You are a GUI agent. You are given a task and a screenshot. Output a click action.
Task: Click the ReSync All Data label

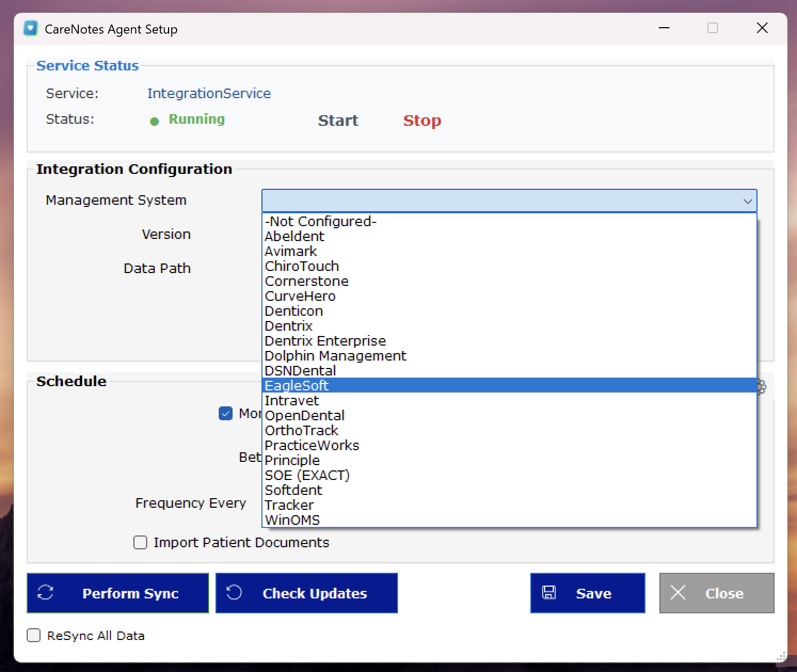tap(96, 636)
